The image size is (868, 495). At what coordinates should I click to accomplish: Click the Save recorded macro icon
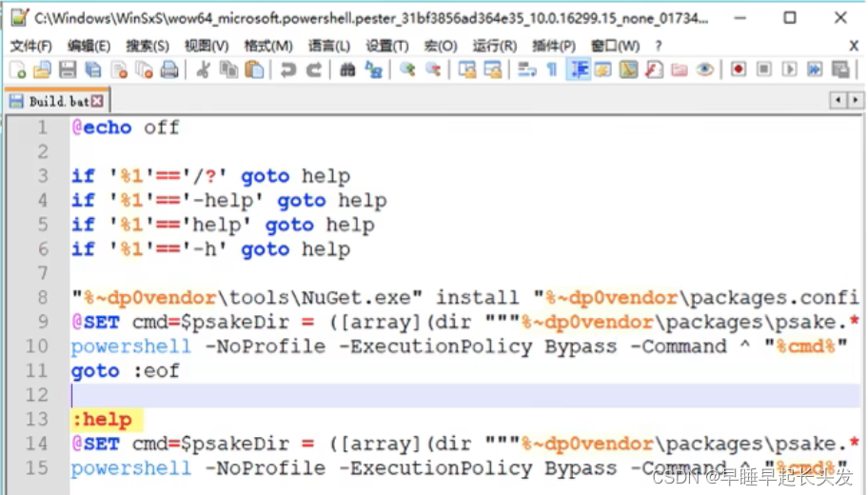click(841, 69)
